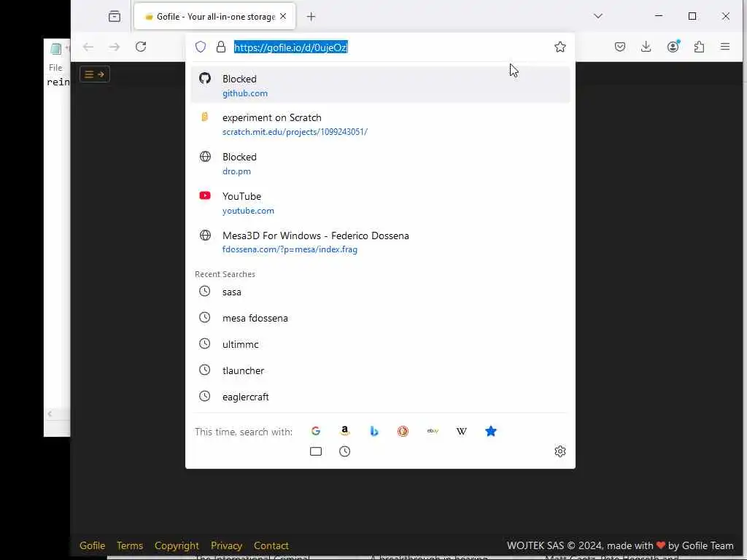Select experiment on Scratch suggestion
Screen dimensions: 747x560
tap(380, 124)
